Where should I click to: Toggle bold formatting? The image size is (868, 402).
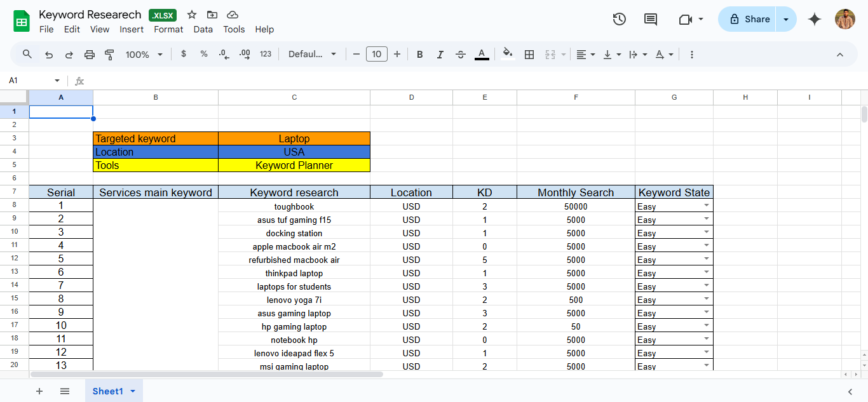point(419,55)
